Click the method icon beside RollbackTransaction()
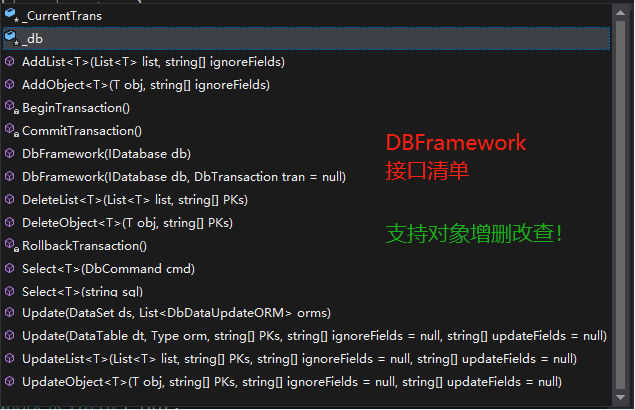The width and height of the screenshot is (635, 410). [x=10, y=245]
